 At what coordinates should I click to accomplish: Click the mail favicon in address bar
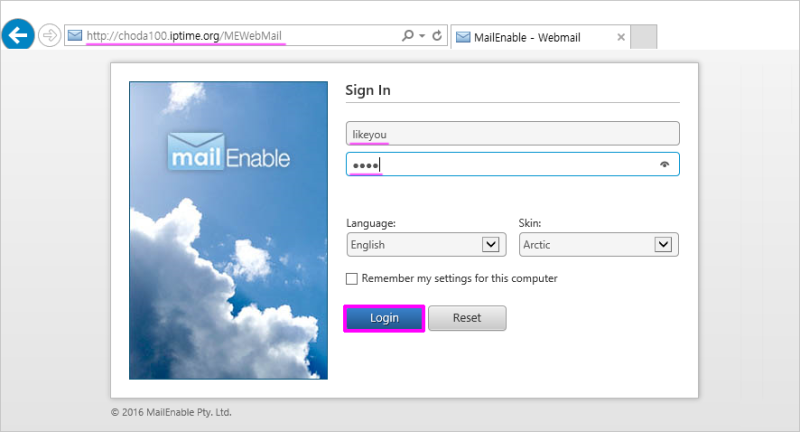(x=75, y=36)
